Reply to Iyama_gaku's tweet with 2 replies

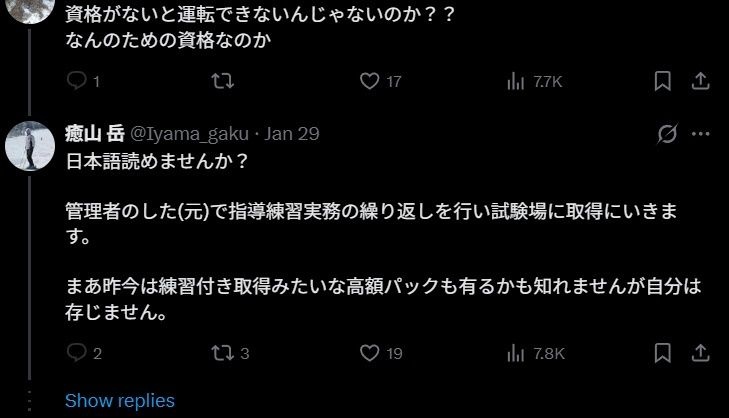(77, 353)
